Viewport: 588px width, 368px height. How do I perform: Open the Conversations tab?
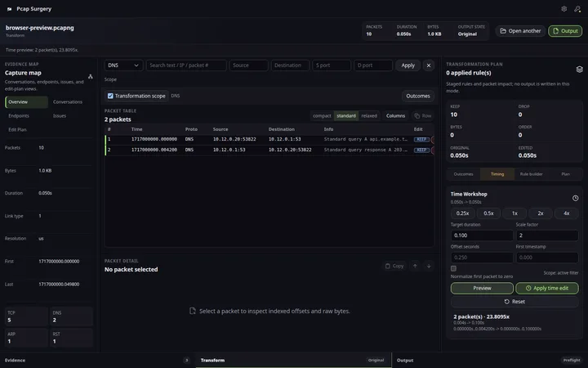click(68, 101)
